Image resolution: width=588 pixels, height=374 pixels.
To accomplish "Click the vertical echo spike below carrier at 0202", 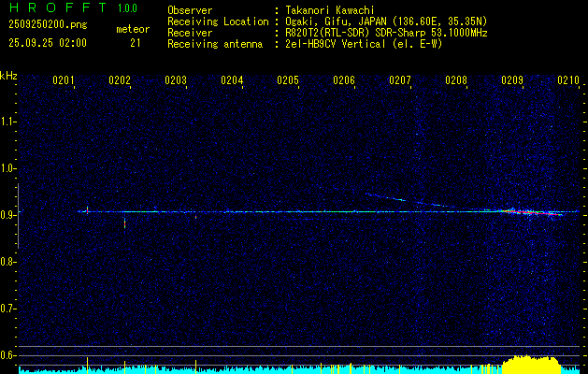I will point(125,223).
